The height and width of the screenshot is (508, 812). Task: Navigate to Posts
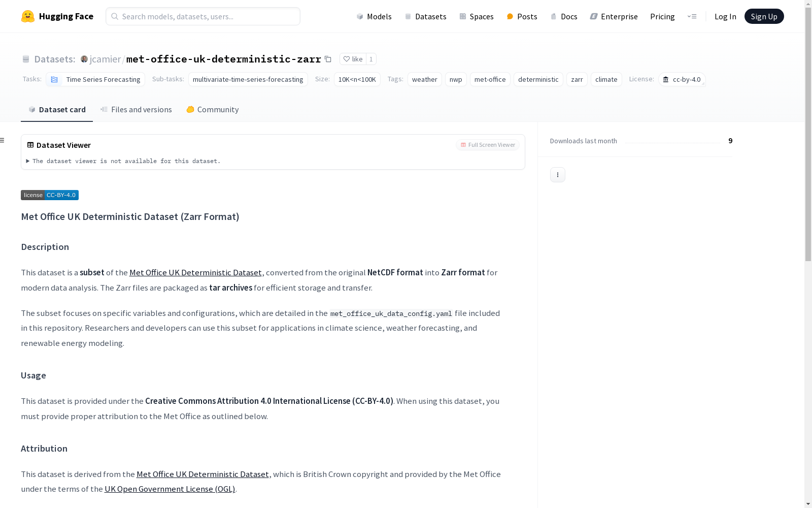tap(522, 16)
